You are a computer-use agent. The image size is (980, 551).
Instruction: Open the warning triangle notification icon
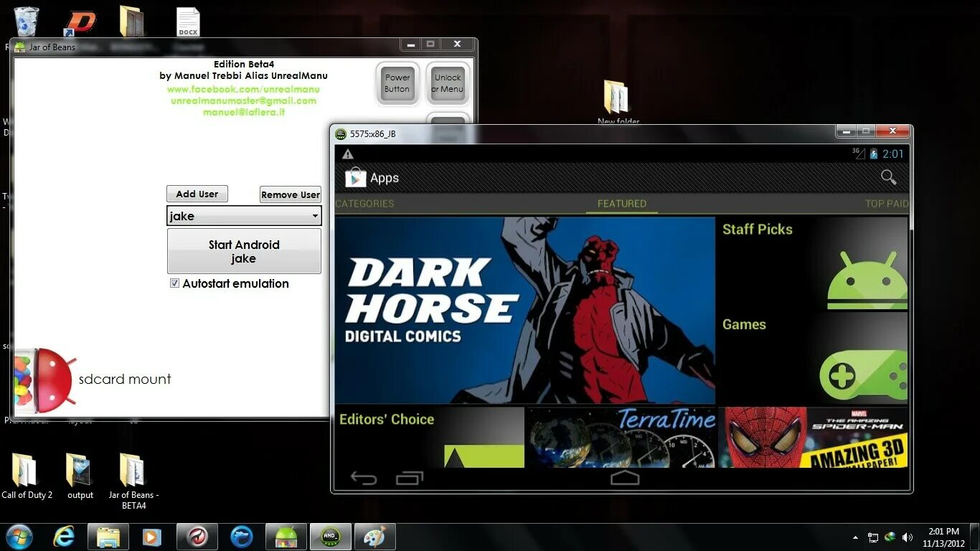click(x=348, y=154)
